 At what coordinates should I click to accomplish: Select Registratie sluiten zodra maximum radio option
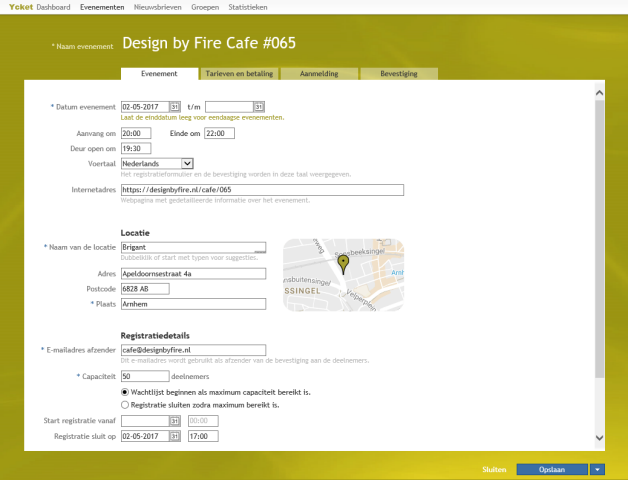125,405
